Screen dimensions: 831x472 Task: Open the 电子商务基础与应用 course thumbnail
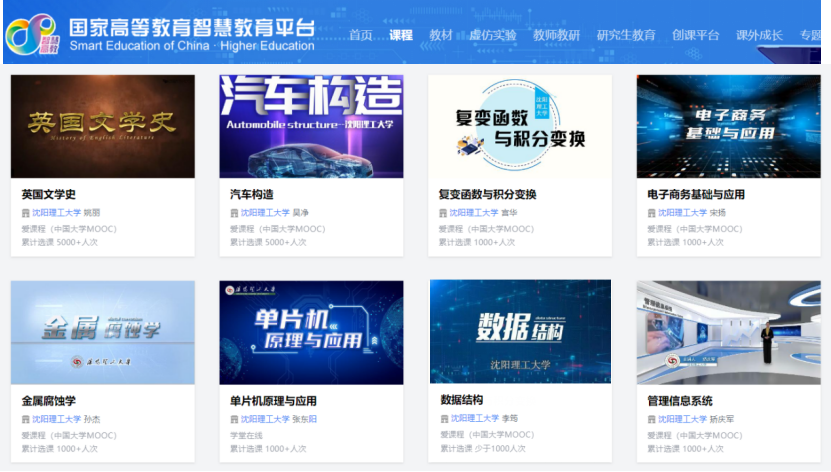pos(729,126)
